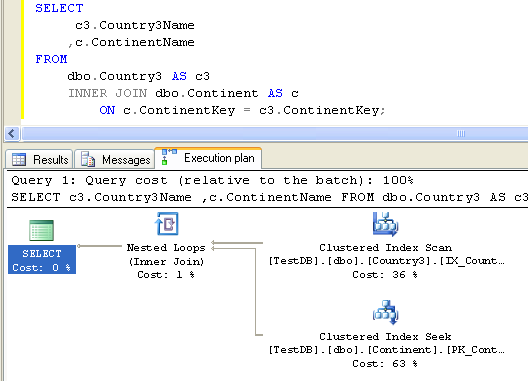Click the Cost: 36 % text
This screenshot has width=528, height=381.
pos(385,275)
